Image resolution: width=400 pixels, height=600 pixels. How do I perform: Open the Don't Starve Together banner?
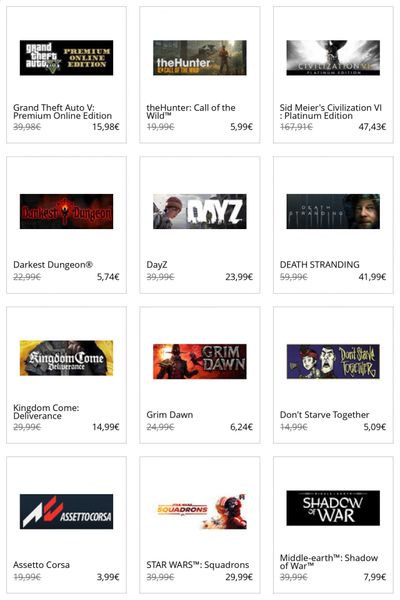pyautogui.click(x=333, y=361)
